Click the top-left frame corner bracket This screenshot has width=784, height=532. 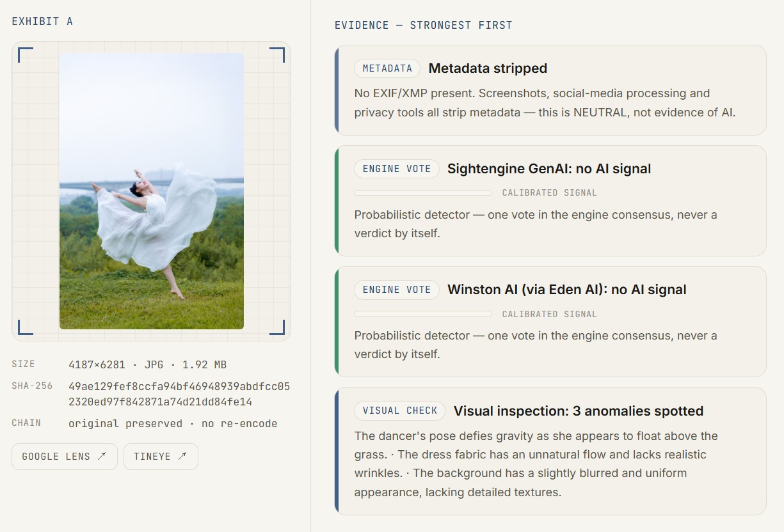tap(26, 55)
